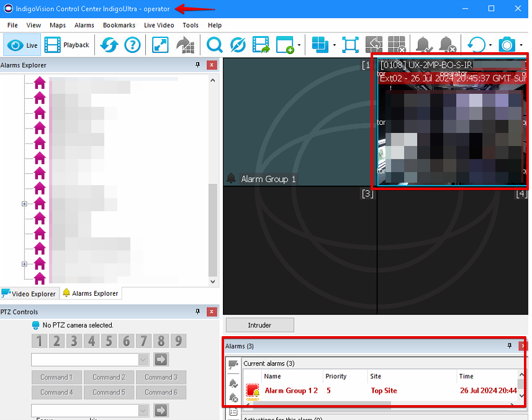
Task: Open the Help menu
Action: (x=214, y=25)
